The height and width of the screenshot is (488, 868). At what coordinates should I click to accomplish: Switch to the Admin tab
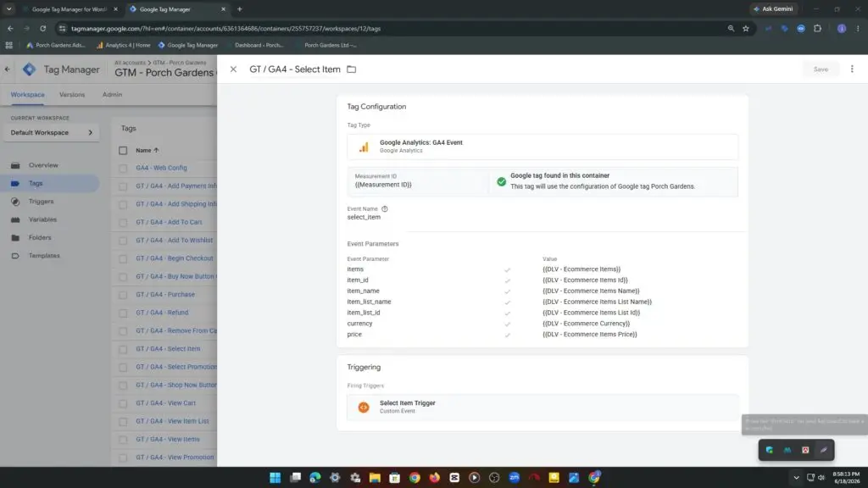pyautogui.click(x=112, y=95)
